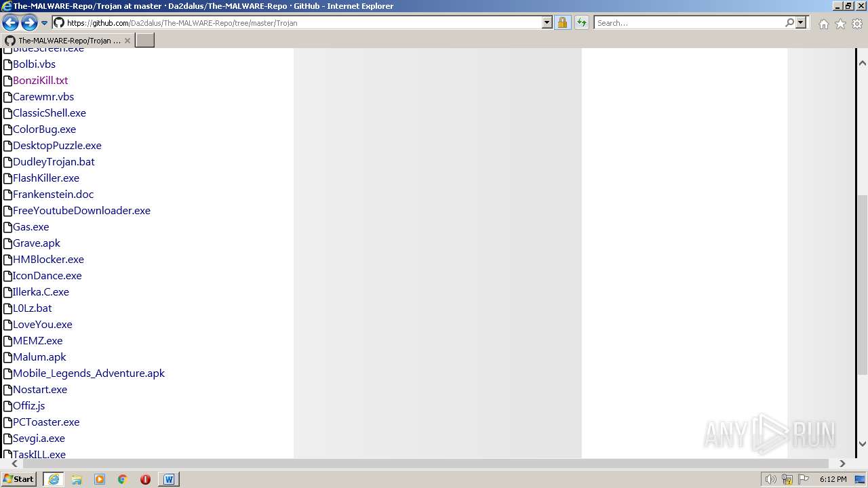This screenshot has width=868, height=488.
Task: Click the GitHub favicon in address bar
Action: (x=59, y=22)
